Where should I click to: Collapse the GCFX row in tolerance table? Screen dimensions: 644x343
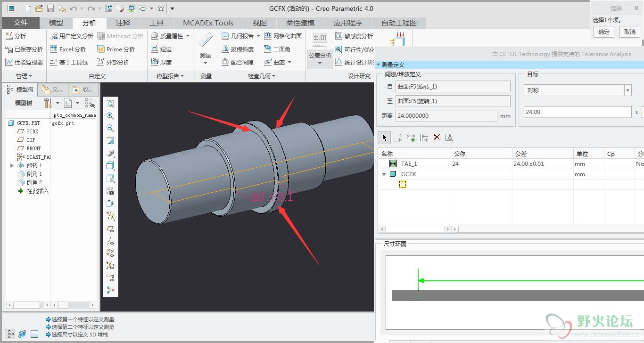click(384, 174)
